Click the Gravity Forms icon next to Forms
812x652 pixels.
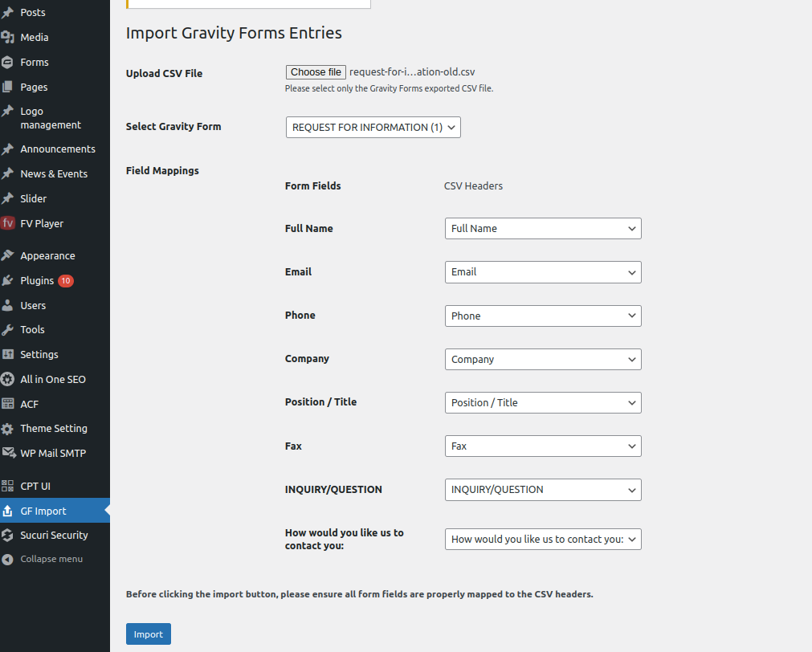click(7, 62)
